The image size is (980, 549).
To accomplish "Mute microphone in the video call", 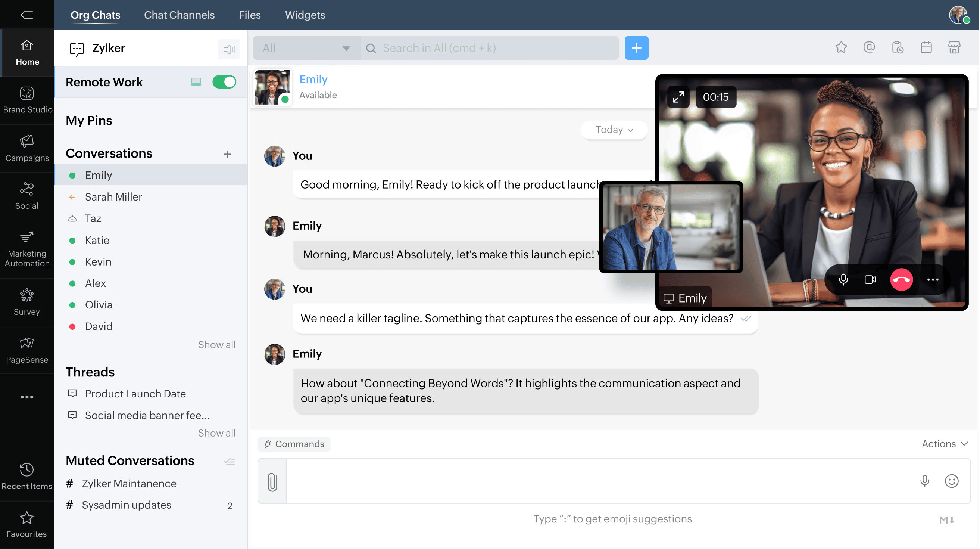I will 843,280.
